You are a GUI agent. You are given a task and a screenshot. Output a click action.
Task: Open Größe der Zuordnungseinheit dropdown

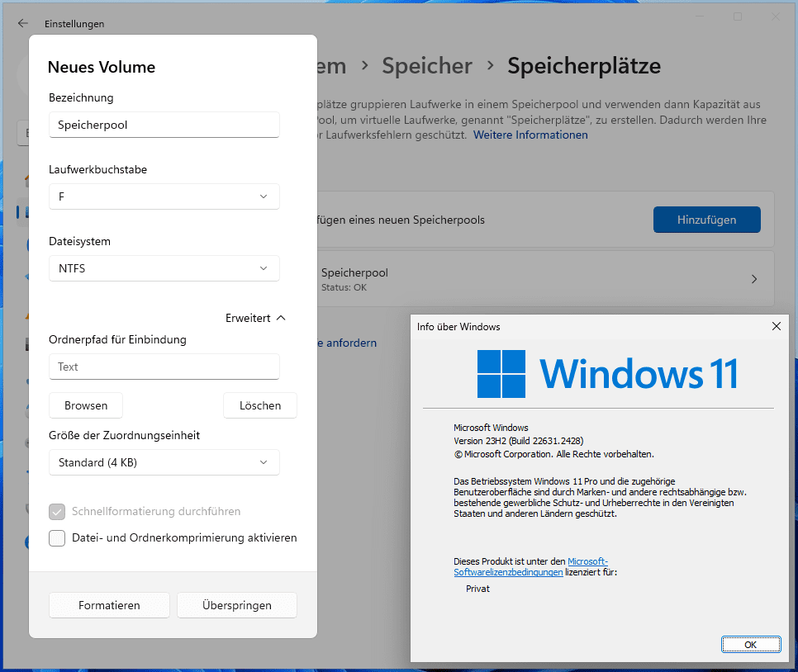coord(164,462)
